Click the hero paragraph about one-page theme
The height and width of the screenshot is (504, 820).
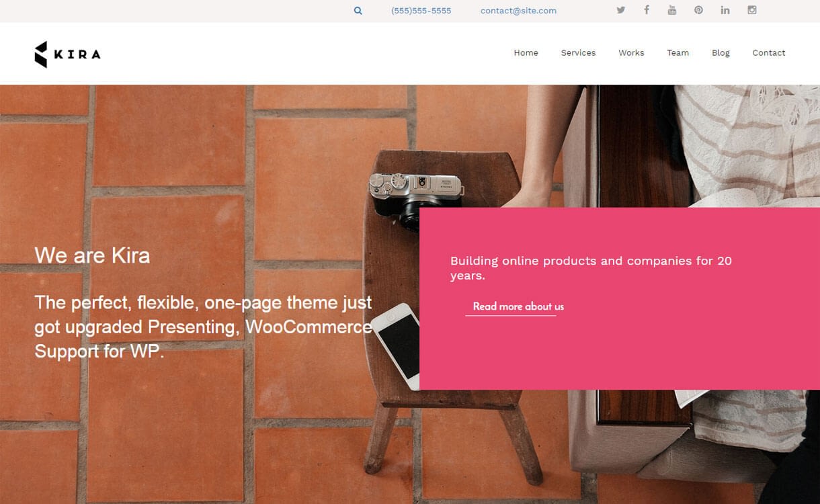tap(204, 327)
